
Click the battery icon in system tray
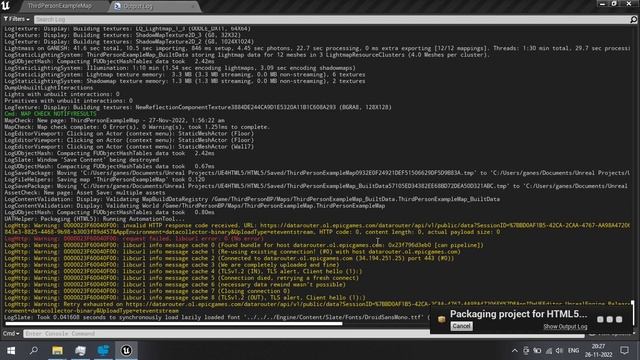tap(538, 351)
